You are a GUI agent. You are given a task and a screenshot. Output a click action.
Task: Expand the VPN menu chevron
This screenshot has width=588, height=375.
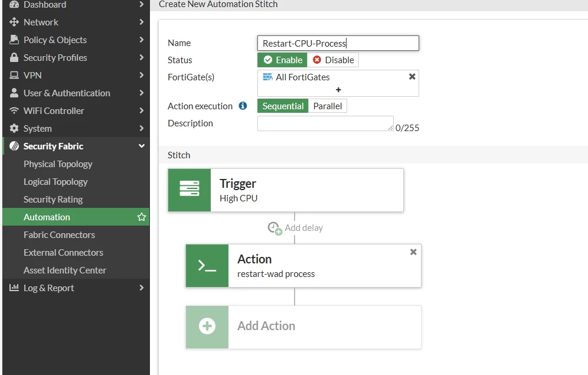pos(141,75)
